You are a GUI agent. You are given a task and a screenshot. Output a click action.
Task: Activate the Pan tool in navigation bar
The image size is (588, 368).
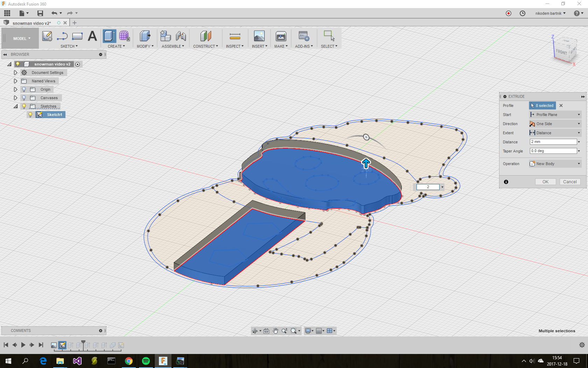pyautogui.click(x=275, y=330)
